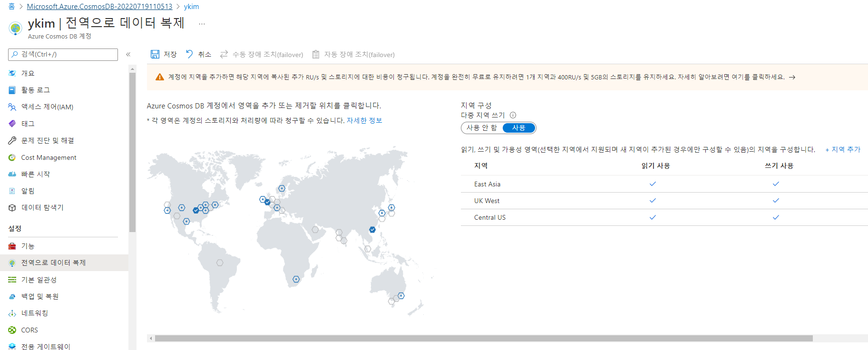868x350 pixels.
Task: Click the 자세한 정보 link
Action: tap(364, 120)
